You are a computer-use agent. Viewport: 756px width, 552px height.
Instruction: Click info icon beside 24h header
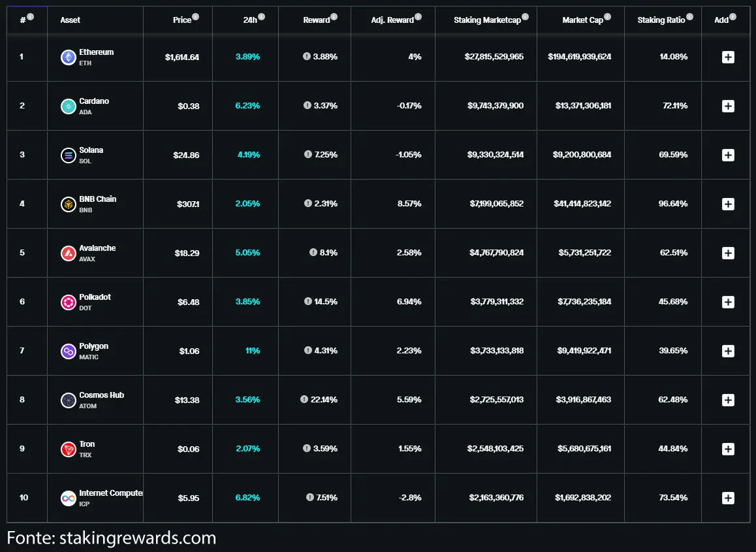pyautogui.click(x=261, y=17)
